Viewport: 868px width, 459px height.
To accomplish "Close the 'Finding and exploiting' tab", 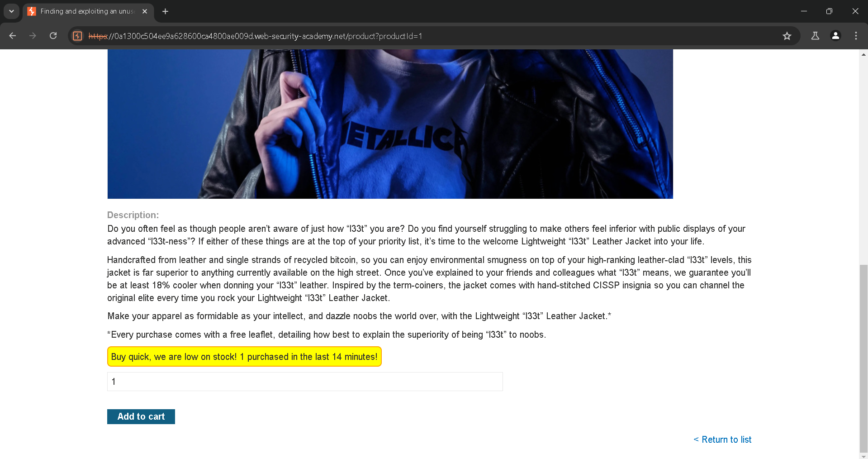I will [145, 11].
